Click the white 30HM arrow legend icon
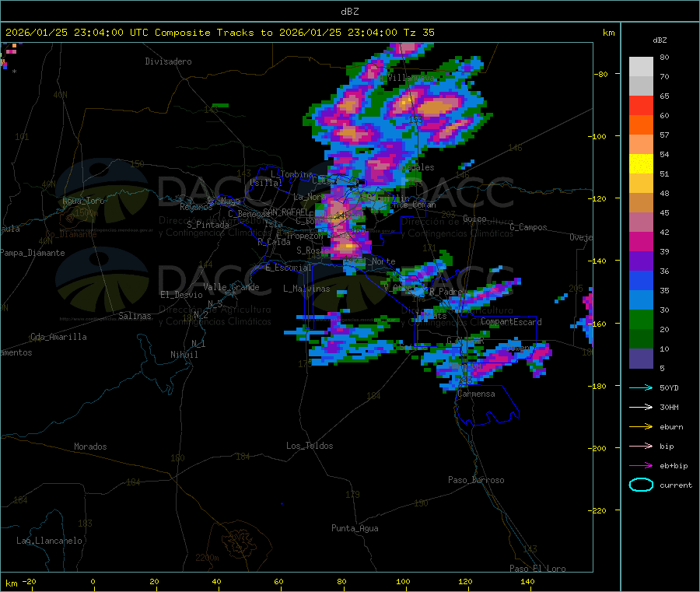The width and height of the screenshot is (700, 592). pos(641,407)
